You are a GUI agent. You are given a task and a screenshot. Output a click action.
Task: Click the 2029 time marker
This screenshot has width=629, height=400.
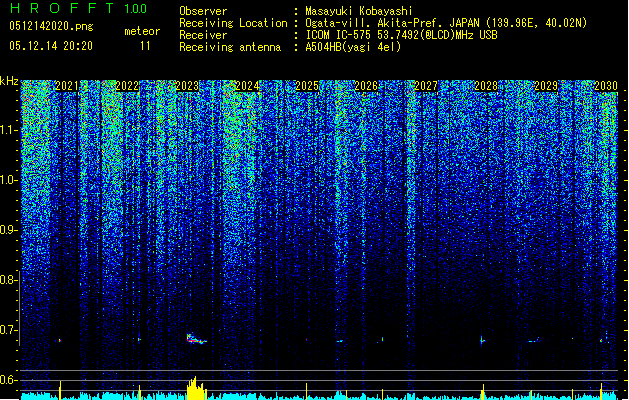click(546, 86)
